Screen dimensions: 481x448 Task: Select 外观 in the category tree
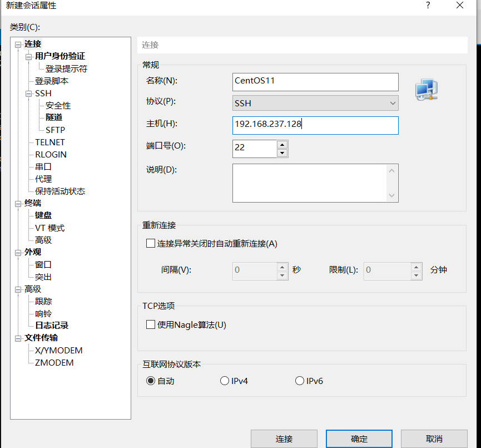pyautogui.click(x=33, y=252)
